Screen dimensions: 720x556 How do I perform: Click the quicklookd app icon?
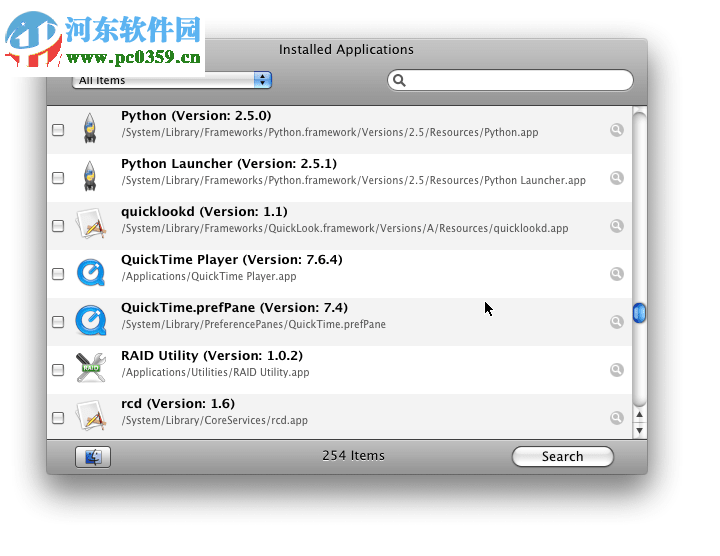pos(91,224)
